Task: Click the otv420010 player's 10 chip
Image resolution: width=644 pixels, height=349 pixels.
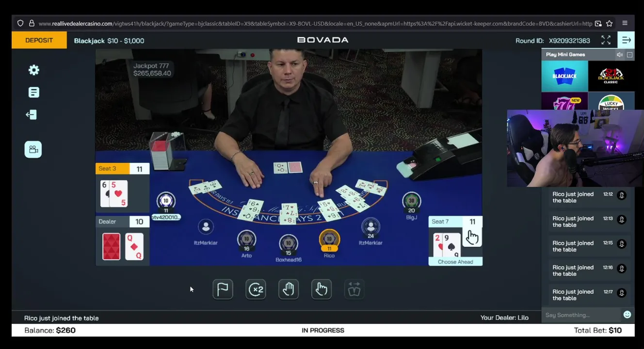Action: [x=166, y=201]
